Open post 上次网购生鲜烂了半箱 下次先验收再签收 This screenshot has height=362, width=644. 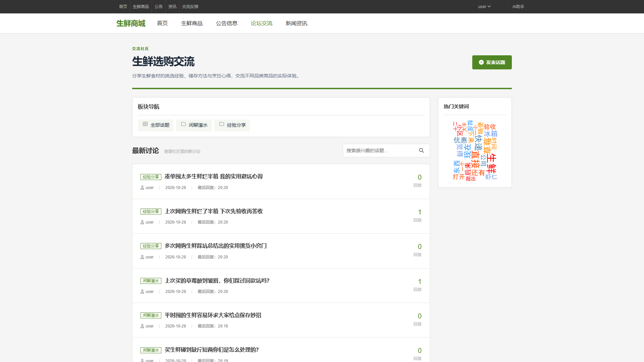(214, 211)
